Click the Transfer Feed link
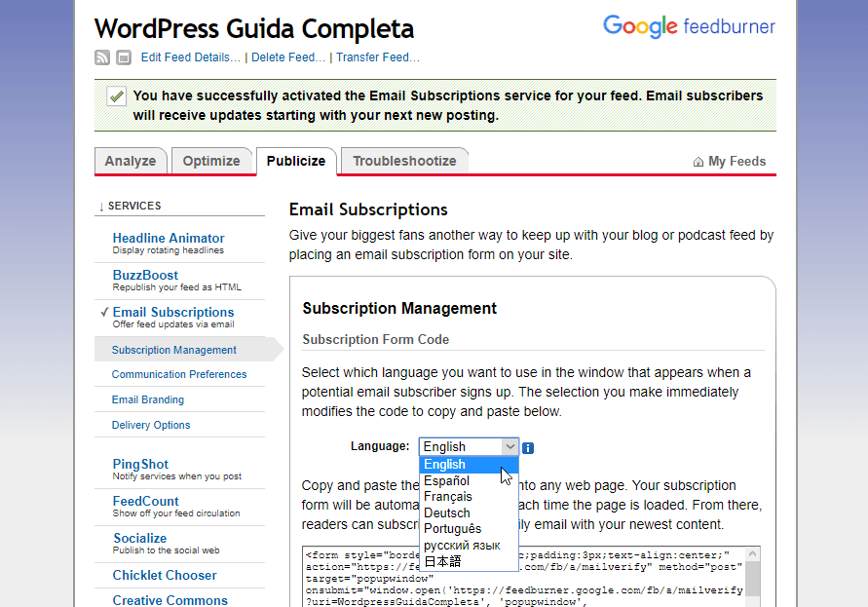Viewport: 868px width, 607px height. (378, 57)
